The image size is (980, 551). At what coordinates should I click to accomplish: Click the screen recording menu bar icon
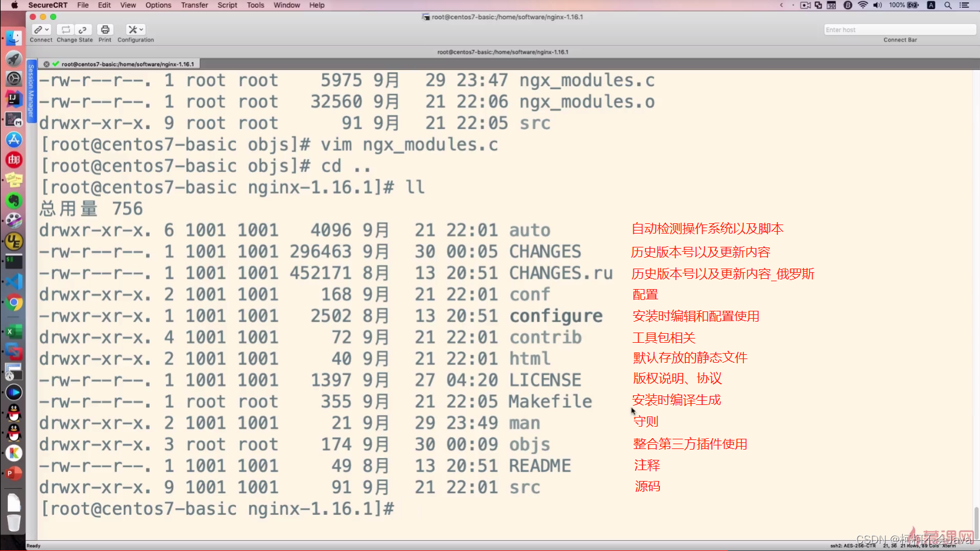coord(805,5)
